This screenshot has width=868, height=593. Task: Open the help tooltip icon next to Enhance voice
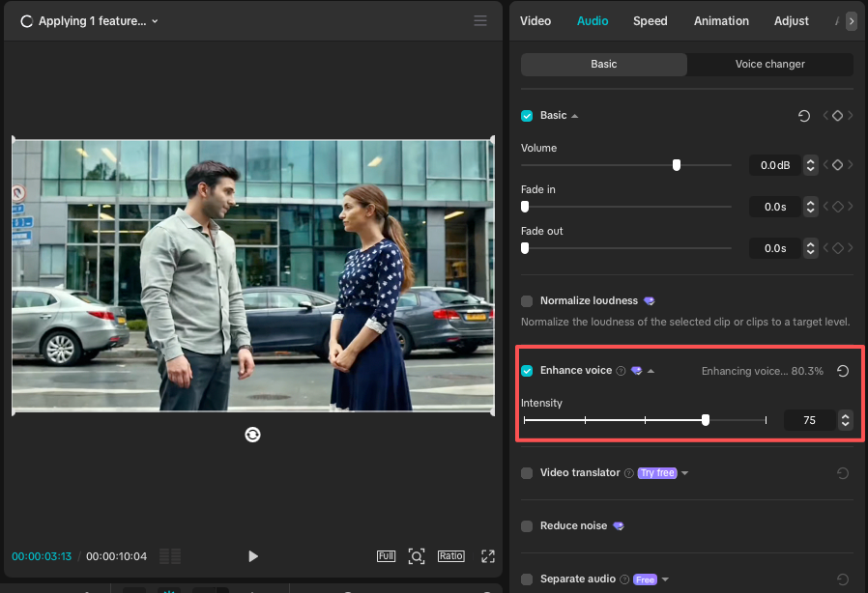click(621, 371)
